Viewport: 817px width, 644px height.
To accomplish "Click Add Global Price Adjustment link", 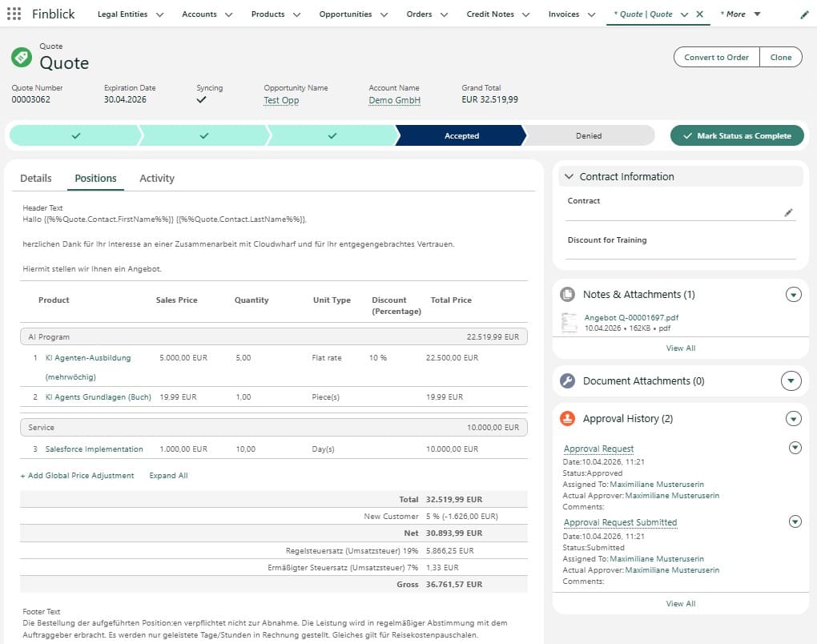I will pos(77,475).
